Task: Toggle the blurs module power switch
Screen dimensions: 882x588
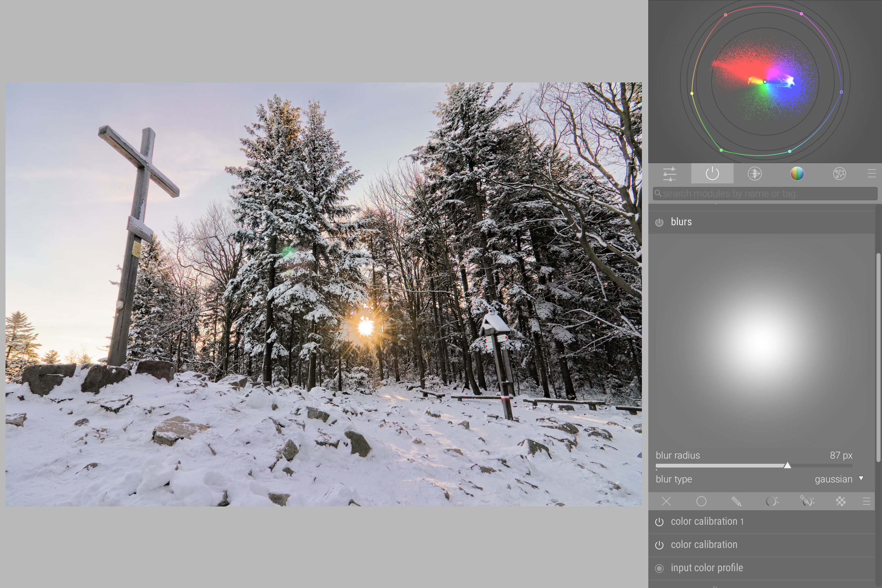Action: coord(659,222)
